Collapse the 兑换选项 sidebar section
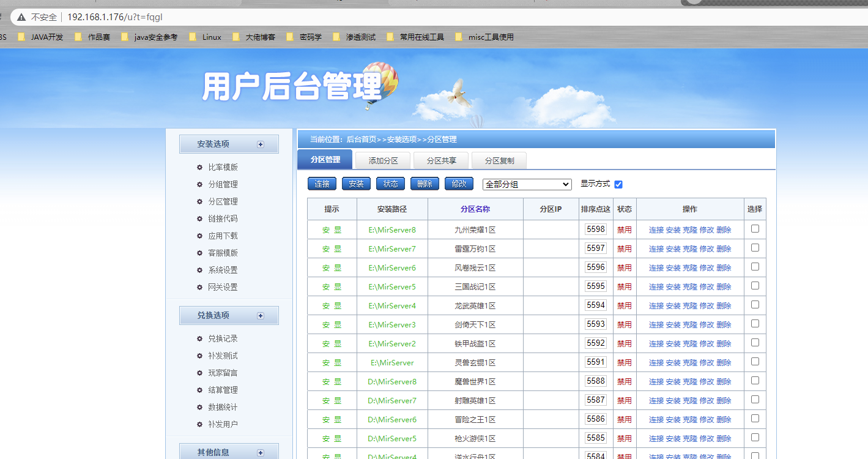The height and width of the screenshot is (459, 868). coord(261,316)
